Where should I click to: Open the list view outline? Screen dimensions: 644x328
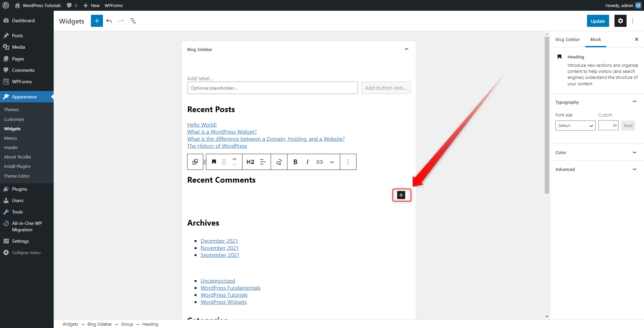tap(133, 21)
